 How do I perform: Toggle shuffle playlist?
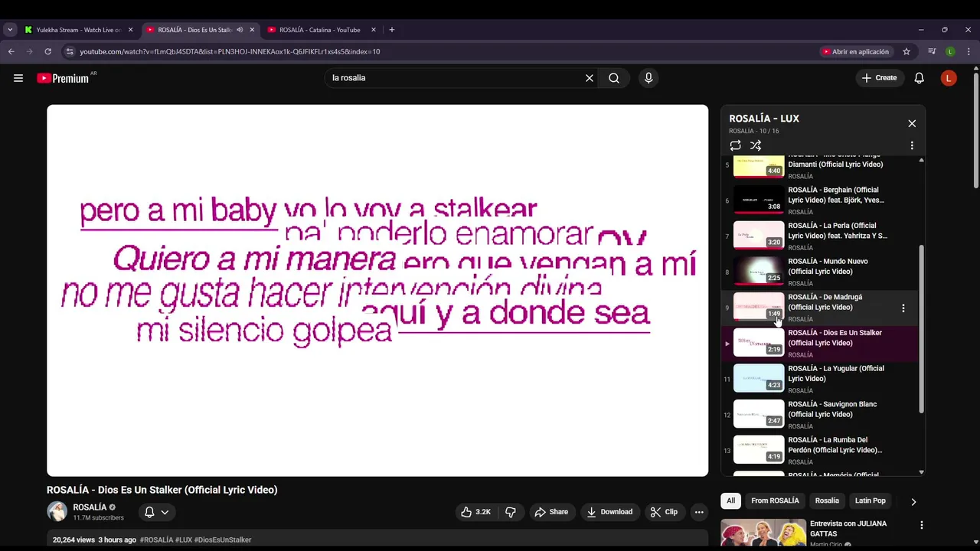(756, 145)
